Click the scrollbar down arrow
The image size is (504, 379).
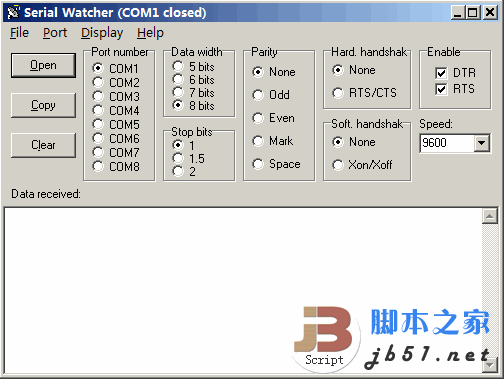490,365
